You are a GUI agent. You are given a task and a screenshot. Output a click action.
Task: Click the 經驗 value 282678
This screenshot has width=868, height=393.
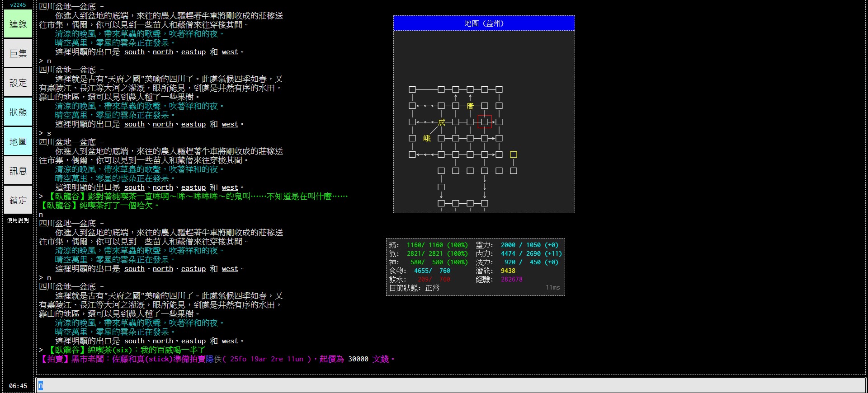click(512, 279)
